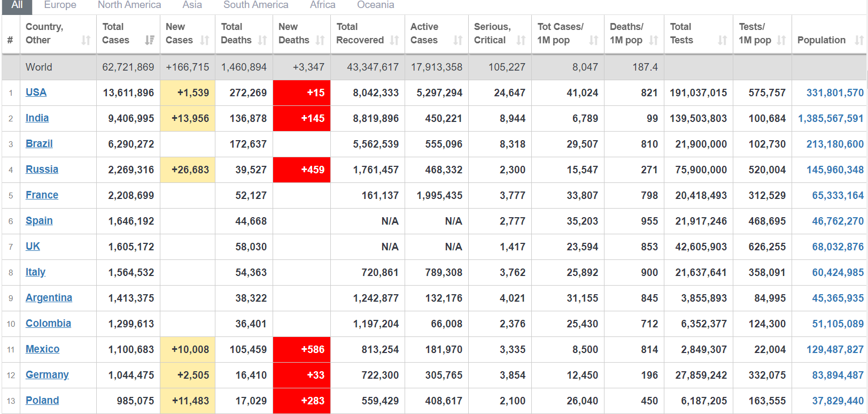This screenshot has width=868, height=414.
Task: Open India population 1,385,567,591 link
Action: click(x=831, y=118)
